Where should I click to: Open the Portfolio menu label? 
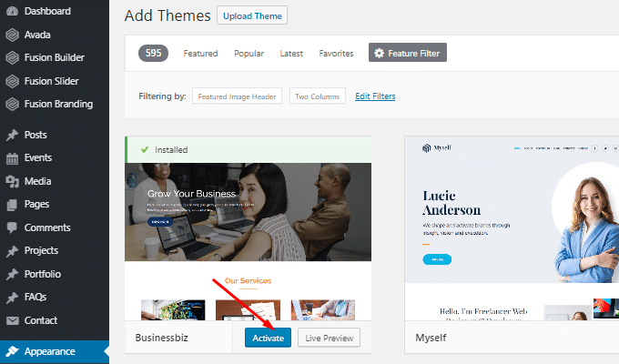click(x=43, y=274)
